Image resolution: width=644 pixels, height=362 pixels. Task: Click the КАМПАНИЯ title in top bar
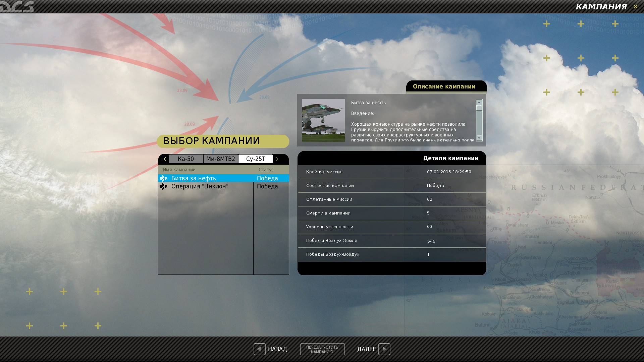pos(601,7)
